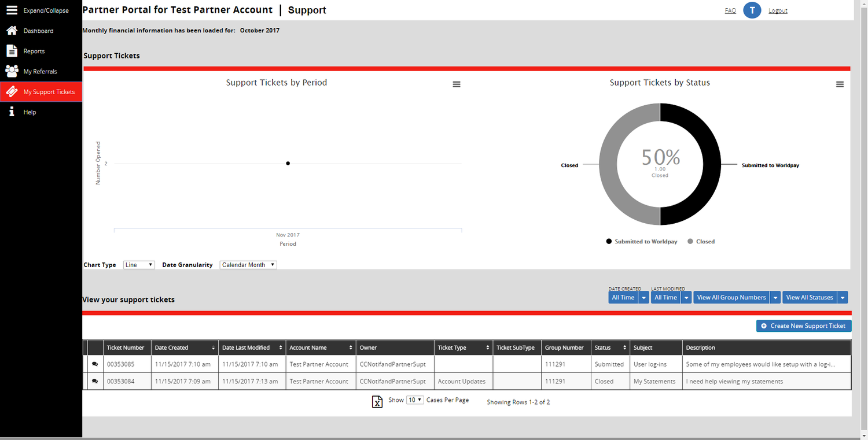Click the View All Group Numbers button
The image size is (868, 440).
pyautogui.click(x=731, y=297)
